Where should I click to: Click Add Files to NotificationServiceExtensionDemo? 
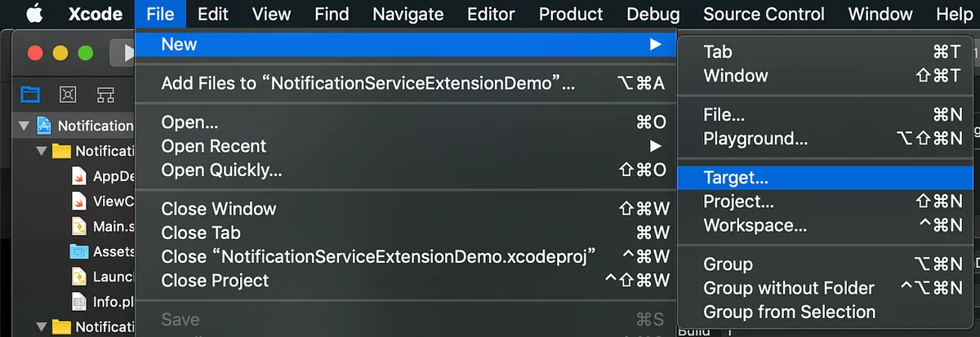coord(367,82)
